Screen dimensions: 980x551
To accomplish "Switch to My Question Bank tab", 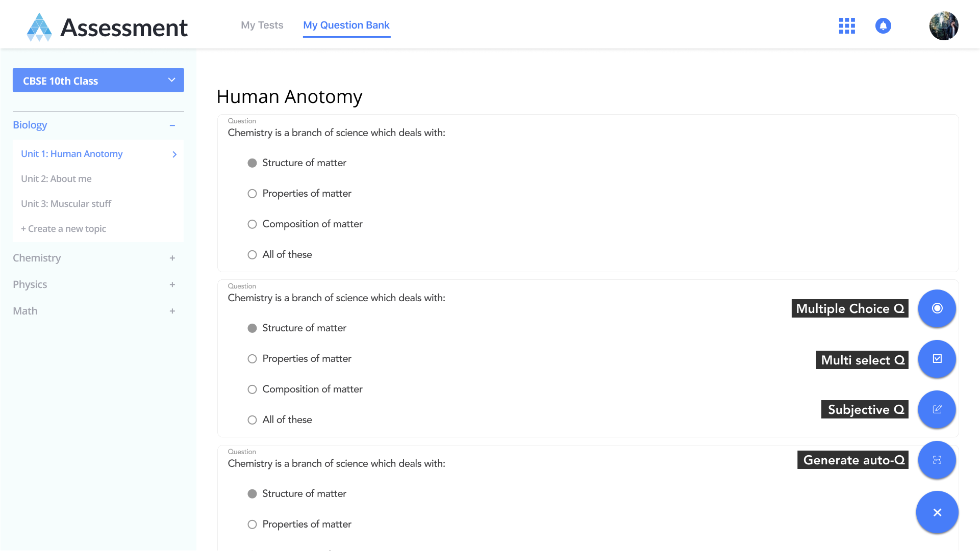I will pos(346,25).
